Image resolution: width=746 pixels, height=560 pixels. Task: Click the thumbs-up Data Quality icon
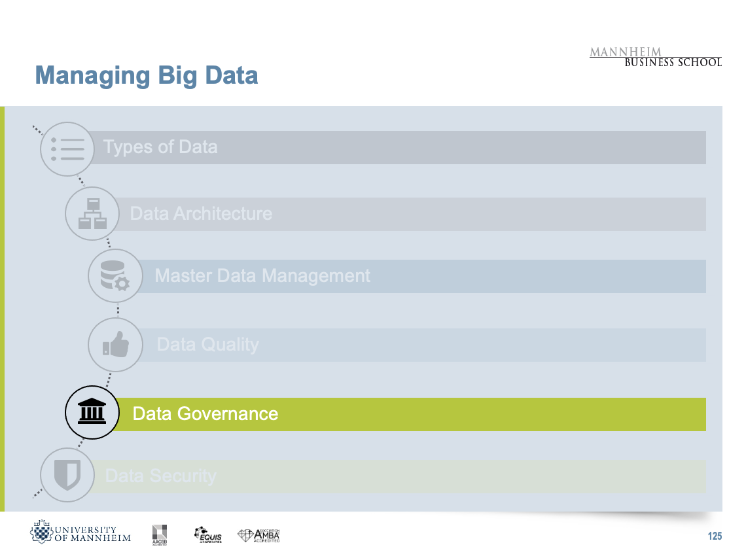115,345
